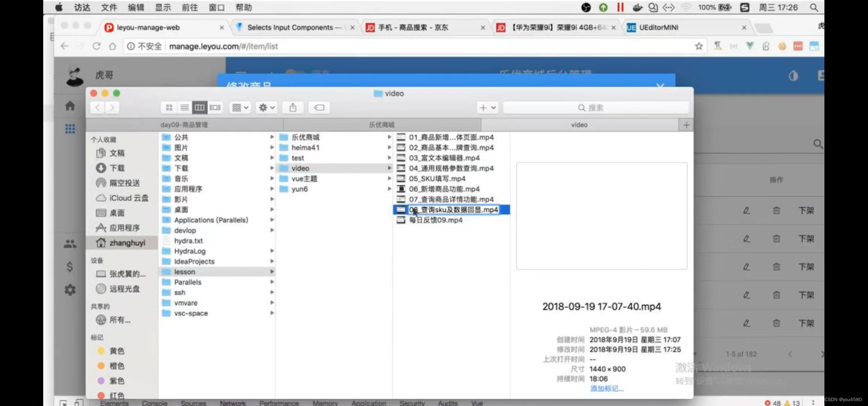Viewport: 868px width, 406px height.
Task: Click trash icon in first table row
Action: click(776, 211)
